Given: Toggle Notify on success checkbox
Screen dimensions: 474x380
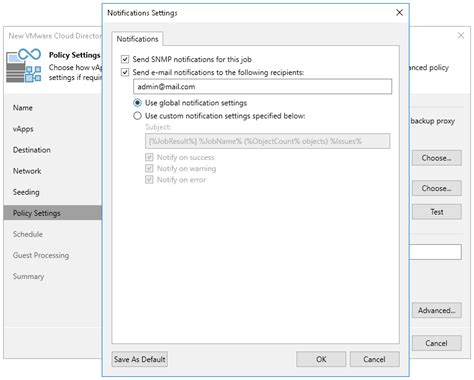Looking at the screenshot, I should 149,157.
